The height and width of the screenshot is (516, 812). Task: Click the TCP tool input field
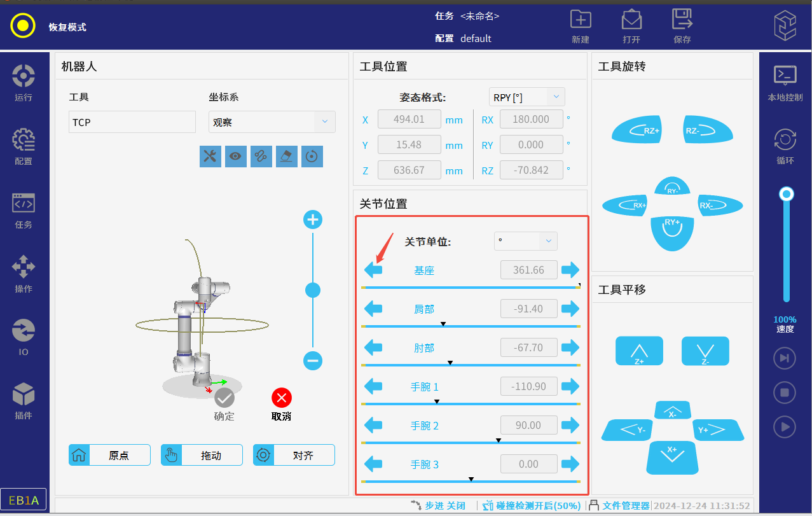tap(132, 122)
